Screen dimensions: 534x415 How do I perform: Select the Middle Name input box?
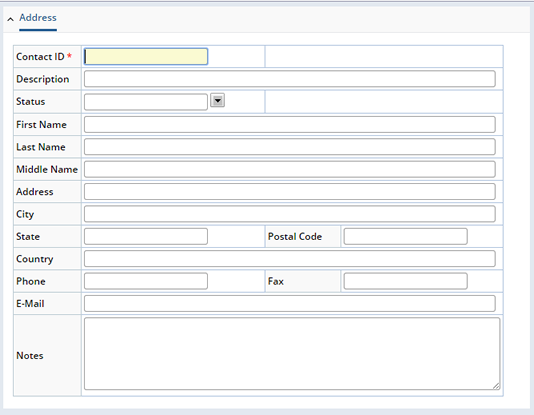coord(290,169)
